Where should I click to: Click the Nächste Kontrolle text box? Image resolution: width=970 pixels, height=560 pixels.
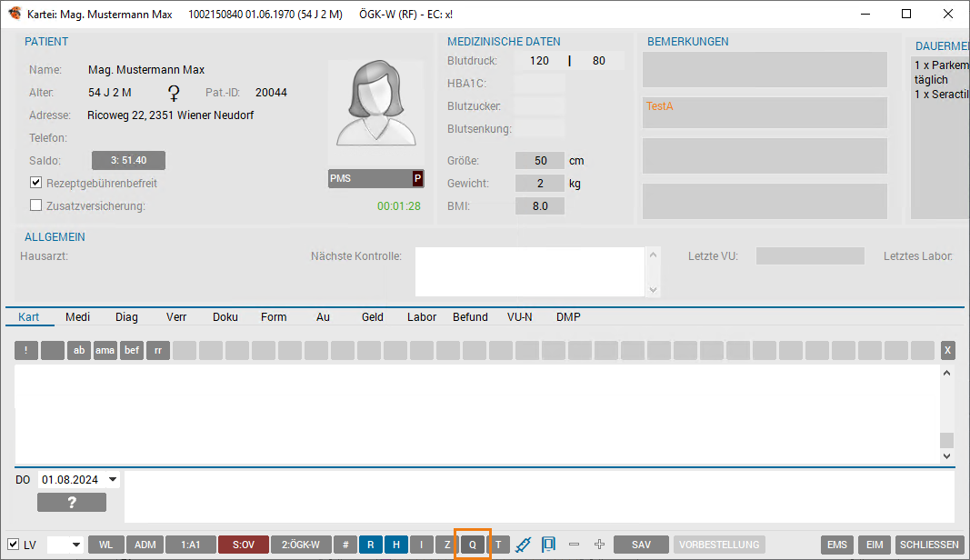(x=530, y=272)
